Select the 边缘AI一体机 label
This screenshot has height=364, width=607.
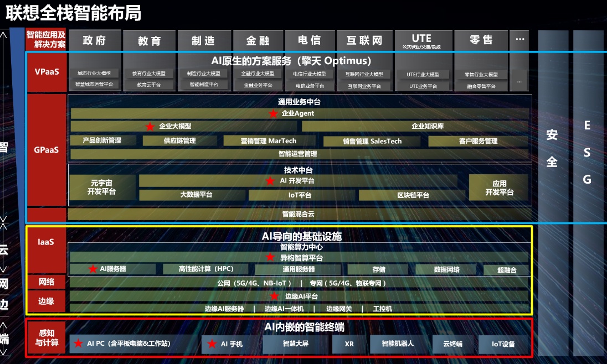pyautogui.click(x=284, y=309)
